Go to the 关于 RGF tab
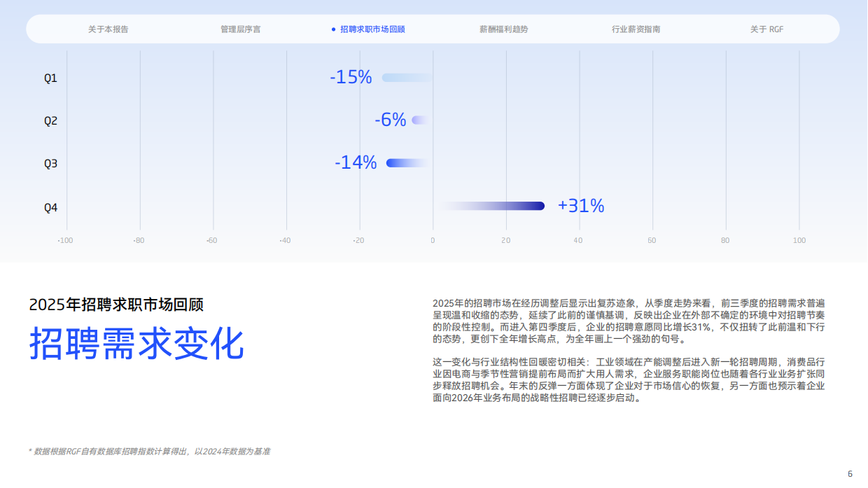The width and height of the screenshot is (868, 488). click(x=769, y=29)
